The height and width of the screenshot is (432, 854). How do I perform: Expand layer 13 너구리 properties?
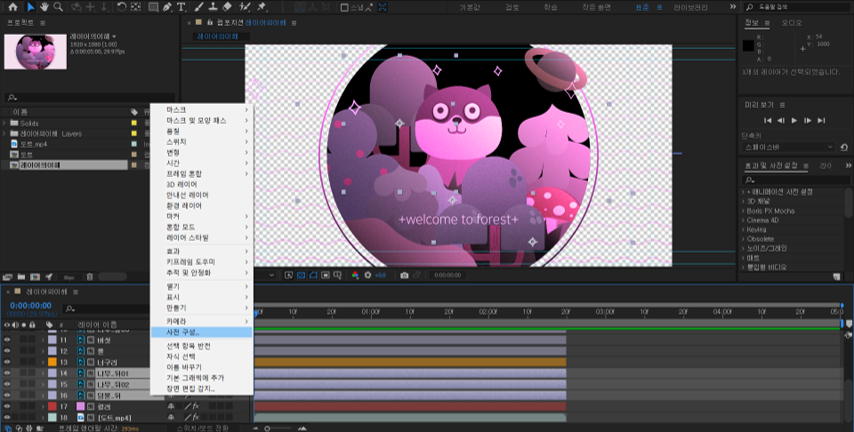[x=42, y=362]
